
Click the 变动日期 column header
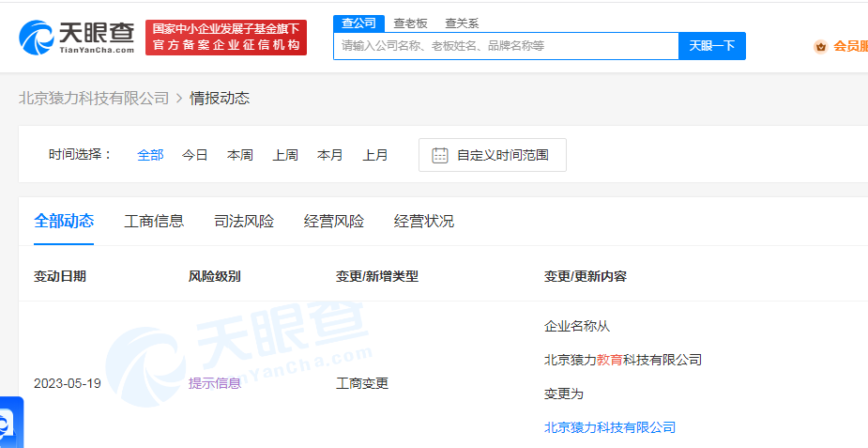pyautogui.click(x=60, y=276)
